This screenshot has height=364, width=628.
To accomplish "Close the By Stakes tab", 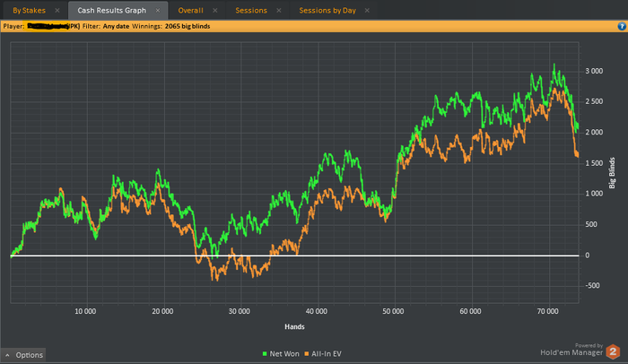I will [x=57, y=11].
